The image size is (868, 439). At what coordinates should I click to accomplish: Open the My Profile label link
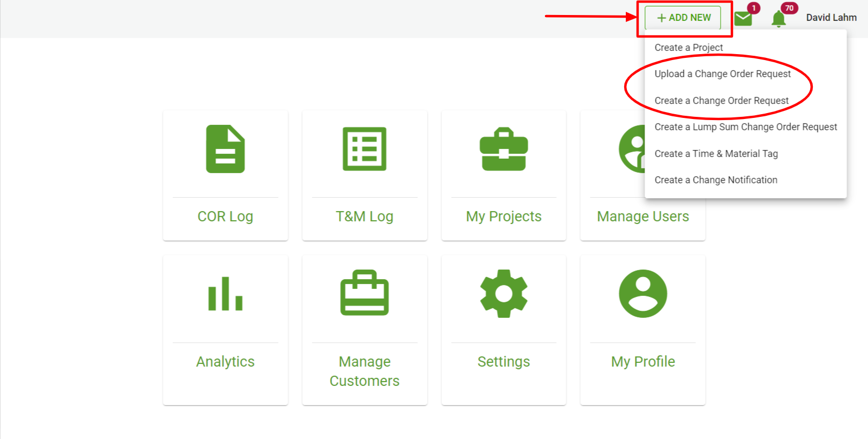click(x=643, y=362)
